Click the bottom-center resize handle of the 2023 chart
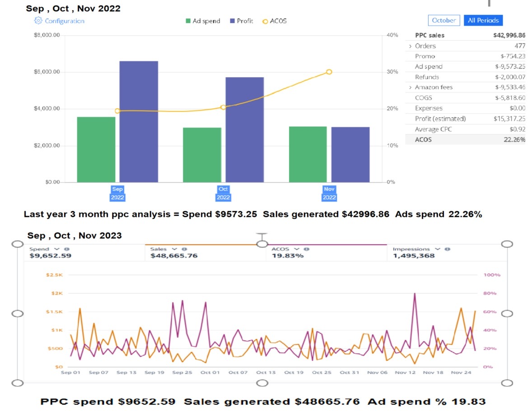The width and height of the screenshot is (532, 411). click(x=262, y=383)
